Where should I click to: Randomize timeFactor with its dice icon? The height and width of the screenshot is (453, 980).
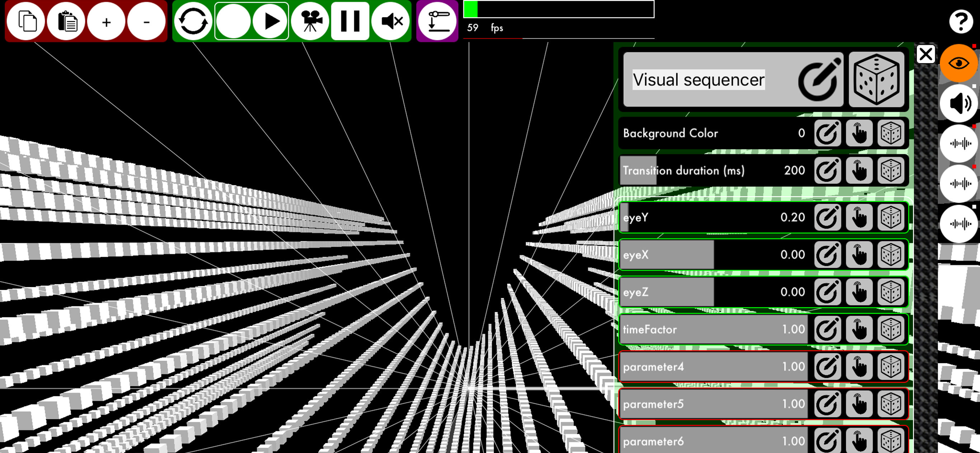coord(891,329)
